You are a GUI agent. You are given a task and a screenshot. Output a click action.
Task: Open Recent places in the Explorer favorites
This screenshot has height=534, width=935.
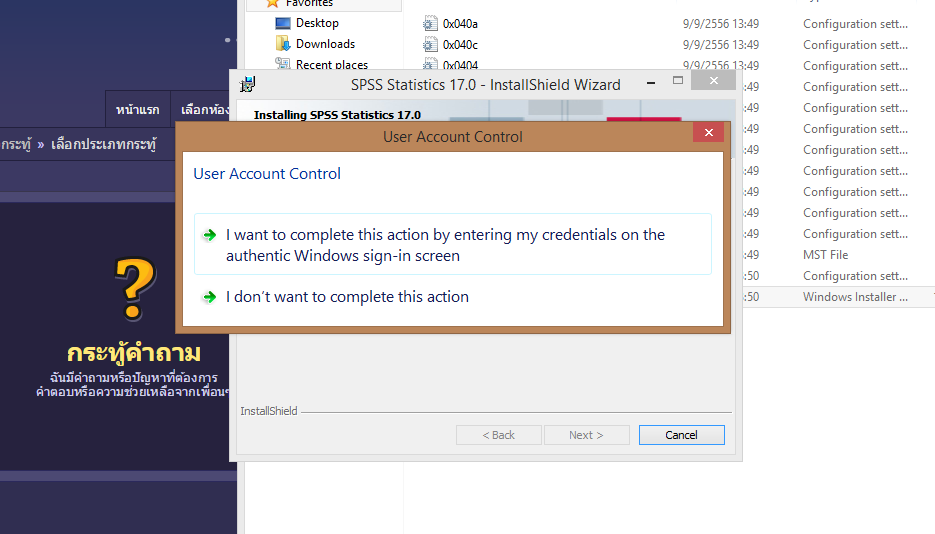coord(332,64)
